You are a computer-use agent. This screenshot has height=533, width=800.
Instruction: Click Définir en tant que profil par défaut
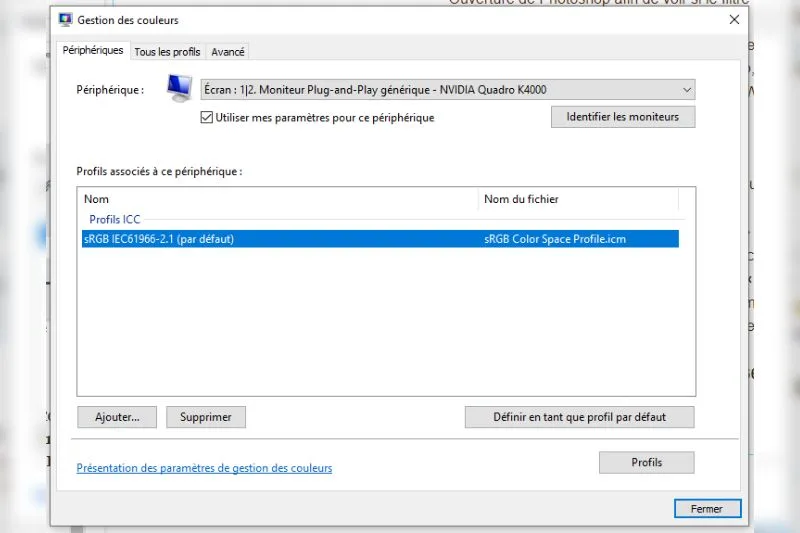pyautogui.click(x=580, y=417)
